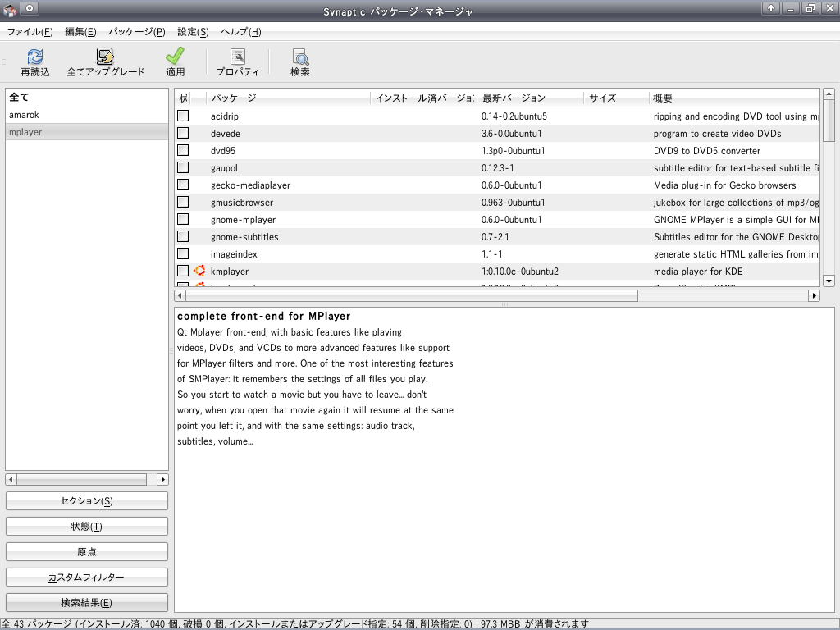Screen dimensions: 840x630
Task: Select 全て in the search list
Action: click(87, 97)
